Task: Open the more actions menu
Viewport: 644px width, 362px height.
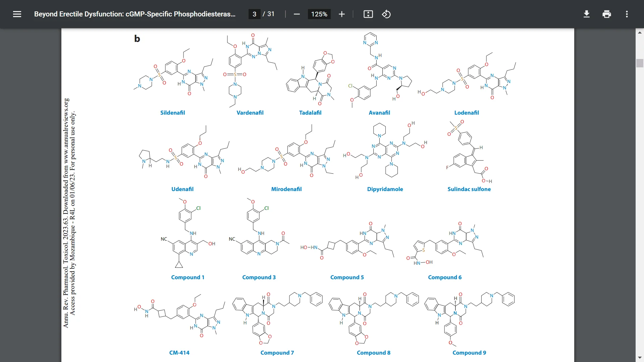Action: coord(627,14)
